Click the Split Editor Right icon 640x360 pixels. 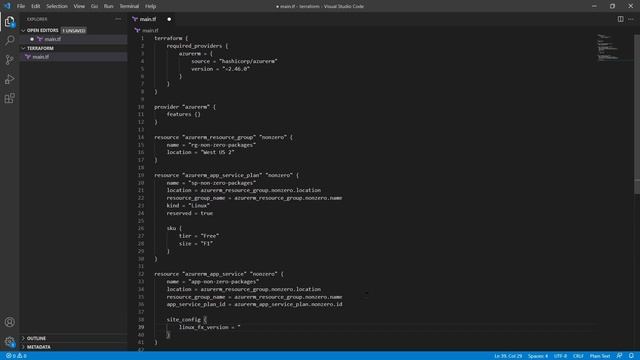click(620, 19)
